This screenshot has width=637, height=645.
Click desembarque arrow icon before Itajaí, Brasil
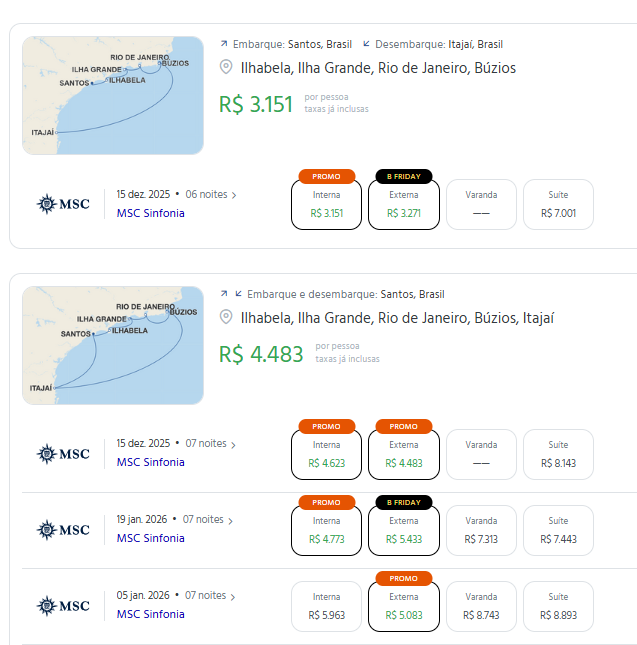coord(366,44)
